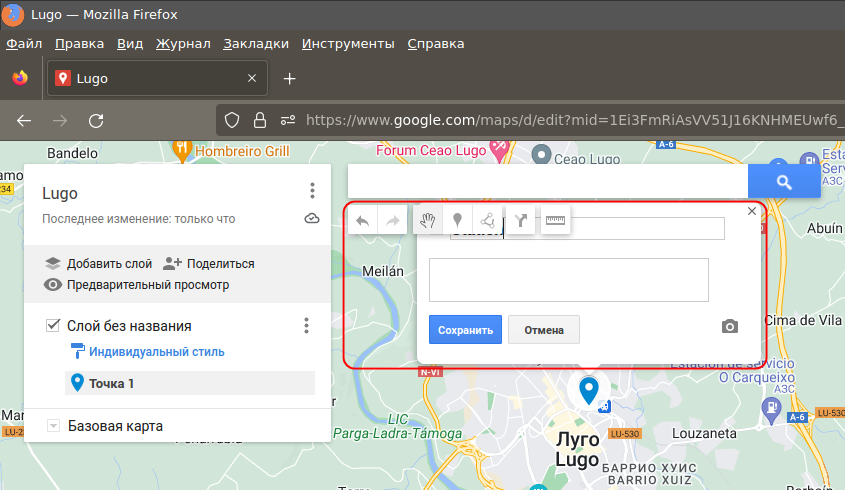
Task: Select the add marker tool
Action: point(457,220)
